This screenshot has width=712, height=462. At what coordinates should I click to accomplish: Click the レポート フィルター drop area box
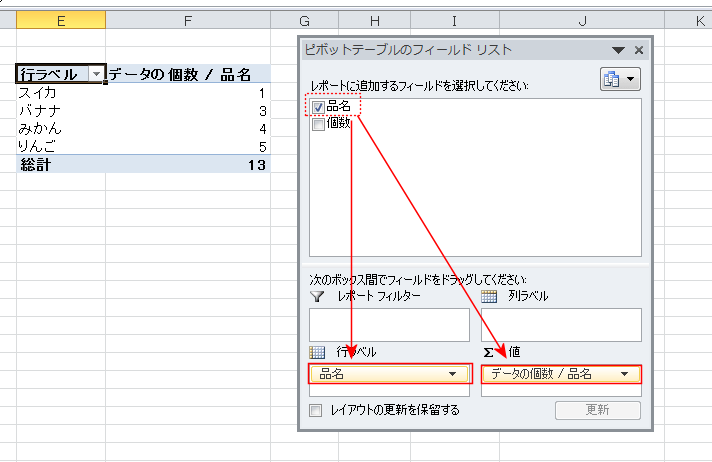pos(389,325)
